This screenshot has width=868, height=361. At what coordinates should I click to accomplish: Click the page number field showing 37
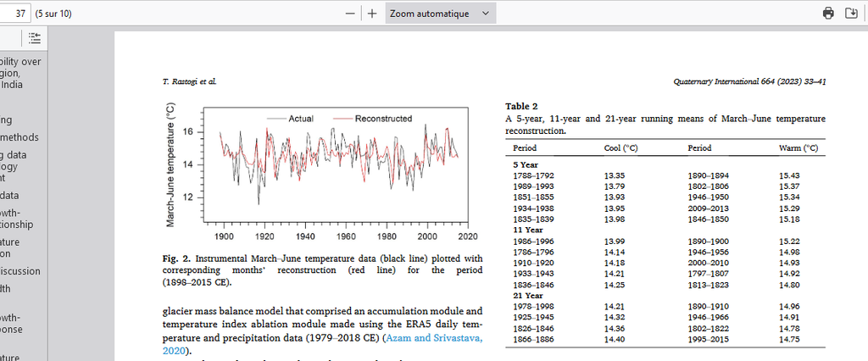(x=16, y=14)
